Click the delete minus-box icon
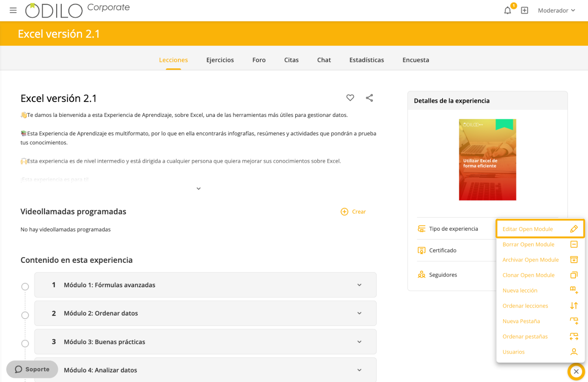Image resolution: width=588 pixels, height=382 pixels. pyautogui.click(x=574, y=244)
